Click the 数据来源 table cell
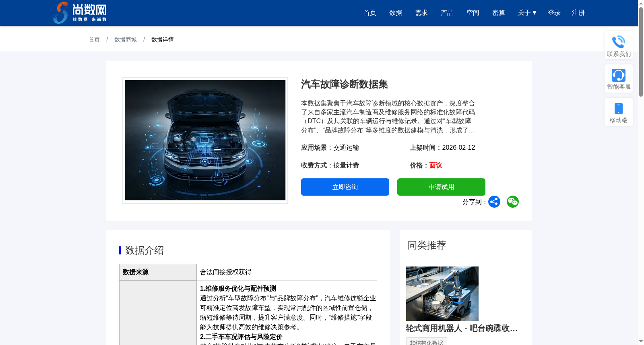The height and width of the screenshot is (345, 644). click(158, 272)
